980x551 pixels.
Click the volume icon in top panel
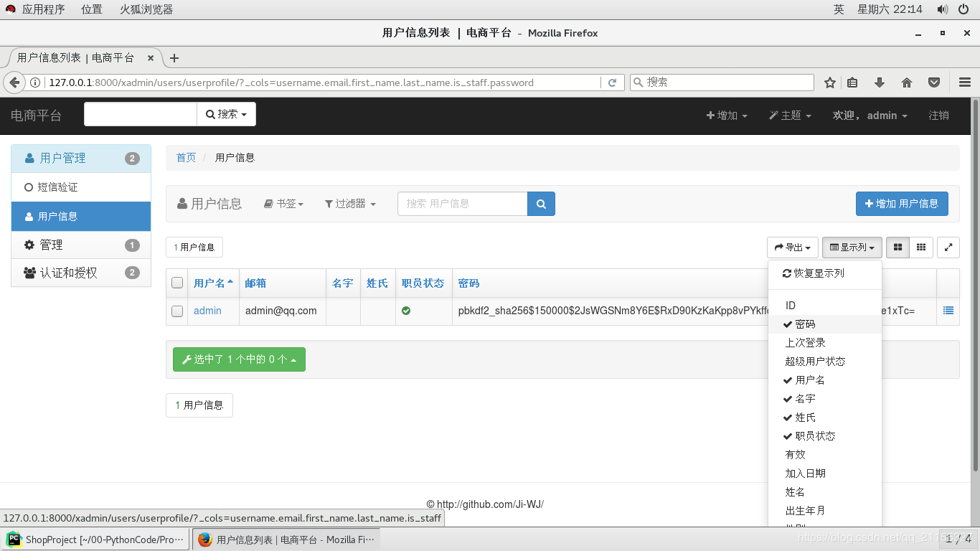pos(943,9)
